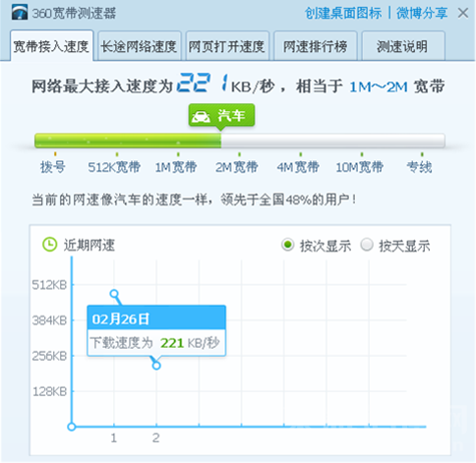This screenshot has width=476, height=463.
Task: Click the 360 speed tester app icon
Action: click(20, 13)
